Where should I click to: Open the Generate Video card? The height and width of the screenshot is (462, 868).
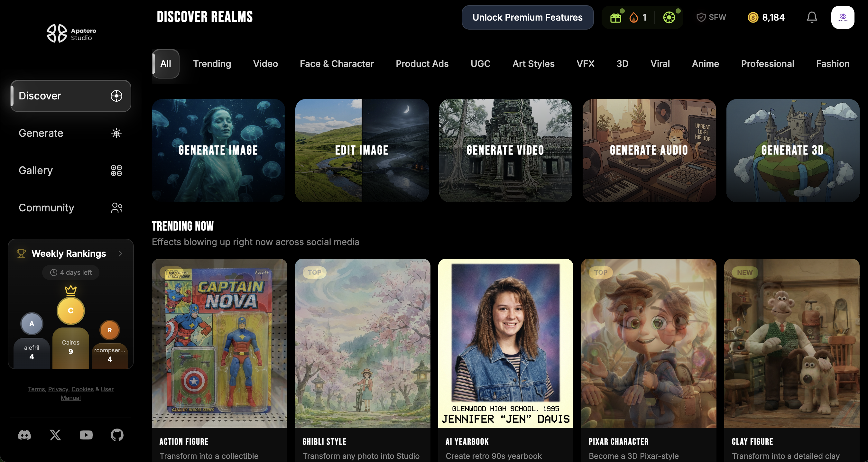point(505,150)
